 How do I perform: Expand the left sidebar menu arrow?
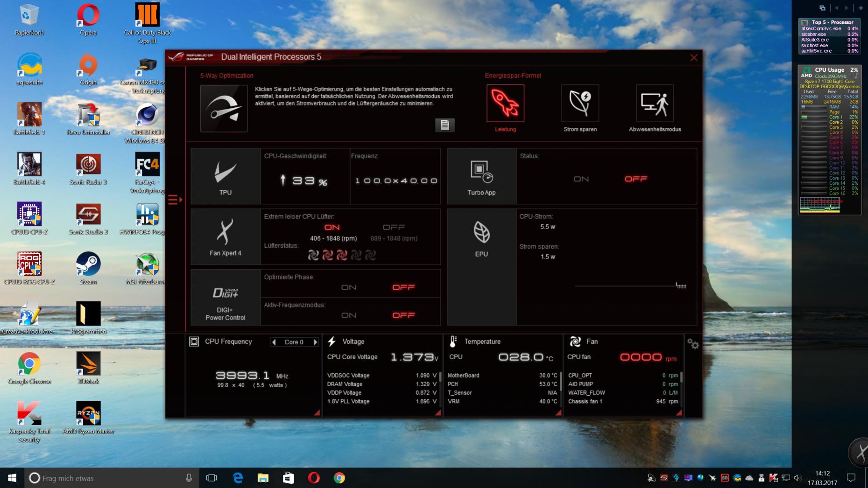click(x=175, y=200)
